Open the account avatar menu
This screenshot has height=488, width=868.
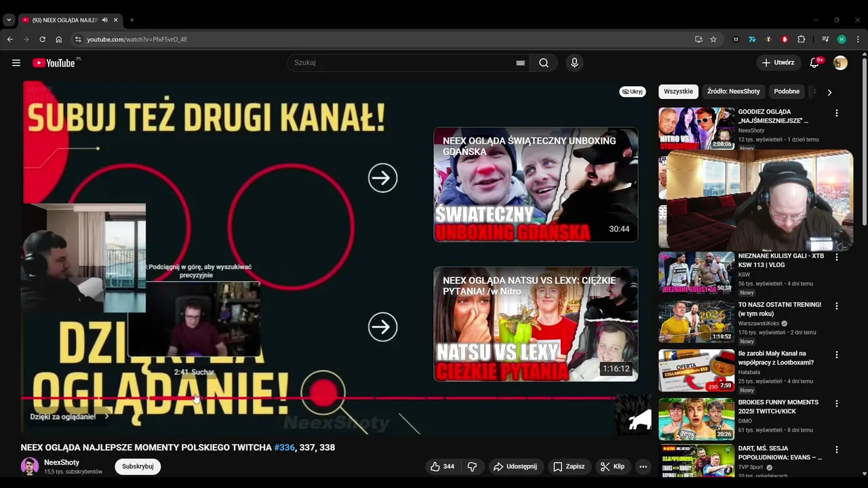[840, 63]
